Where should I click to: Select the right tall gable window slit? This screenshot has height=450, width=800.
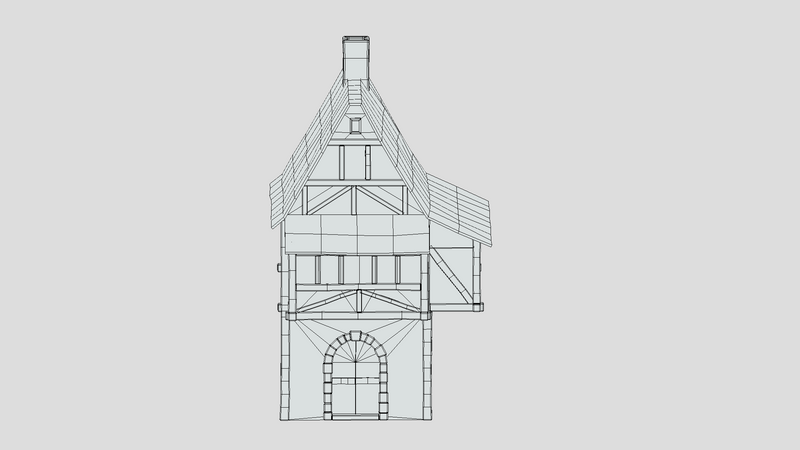[367, 162]
